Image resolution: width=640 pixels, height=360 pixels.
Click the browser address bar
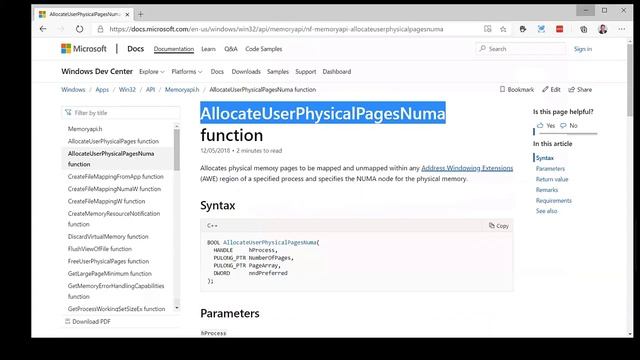click(x=276, y=29)
